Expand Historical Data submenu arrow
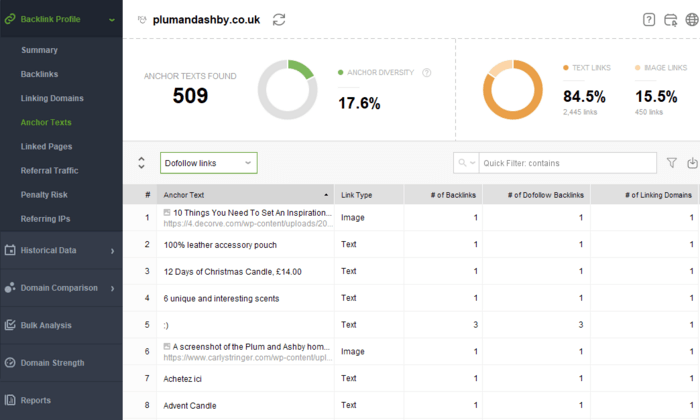This screenshot has height=420, width=700. (112, 251)
